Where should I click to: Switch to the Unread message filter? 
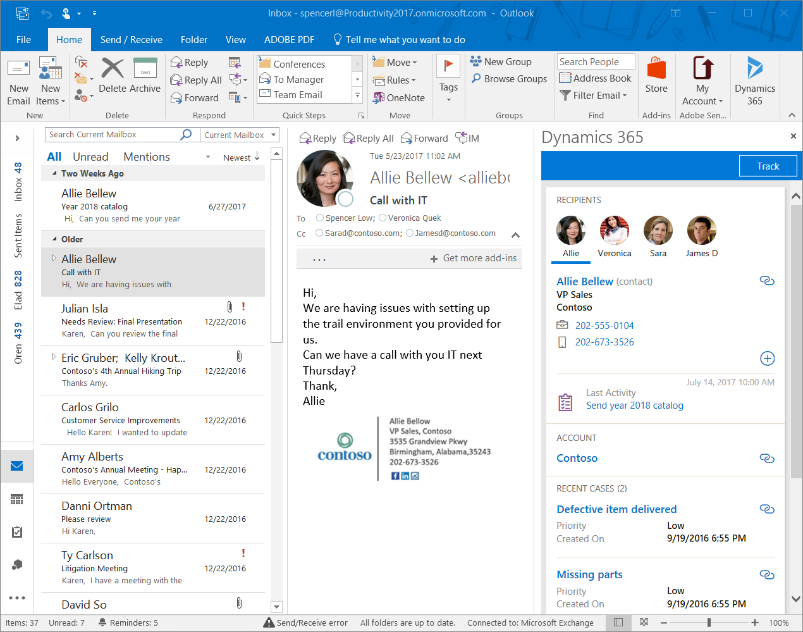point(90,157)
